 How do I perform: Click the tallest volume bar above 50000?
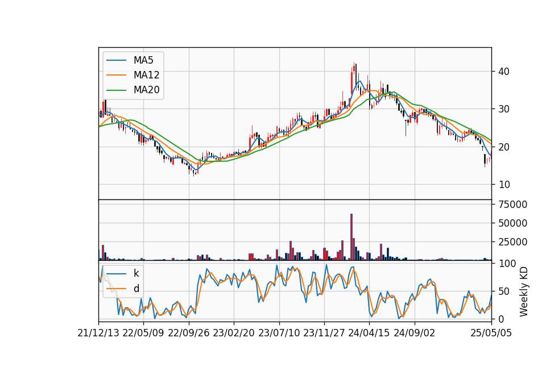point(351,237)
